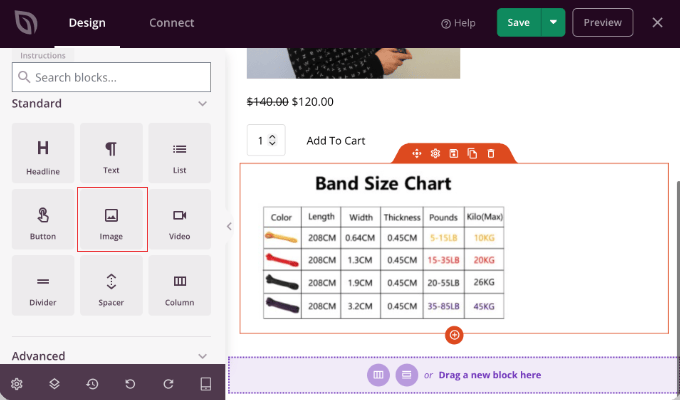Open global settings gear in bottom toolbar
The width and height of the screenshot is (680, 400).
click(x=17, y=384)
